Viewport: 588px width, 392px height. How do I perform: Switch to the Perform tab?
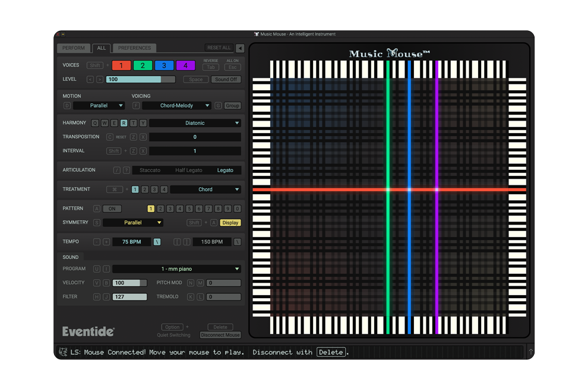tap(74, 48)
